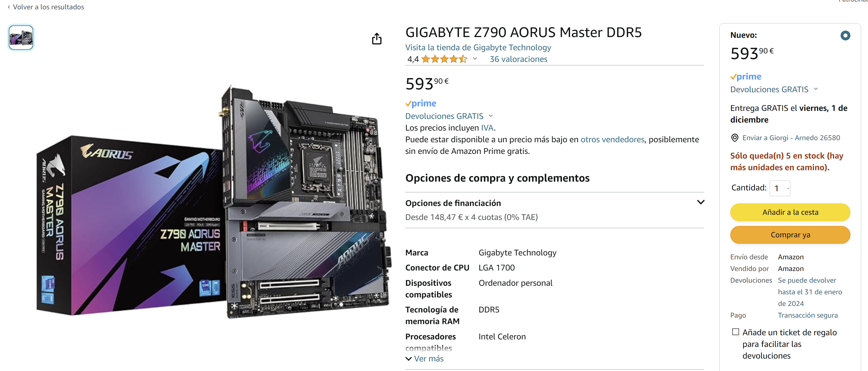Image resolution: width=868 pixels, height=371 pixels.
Task: Expand Devoluciones GRATIS in the buy box
Action: click(774, 89)
